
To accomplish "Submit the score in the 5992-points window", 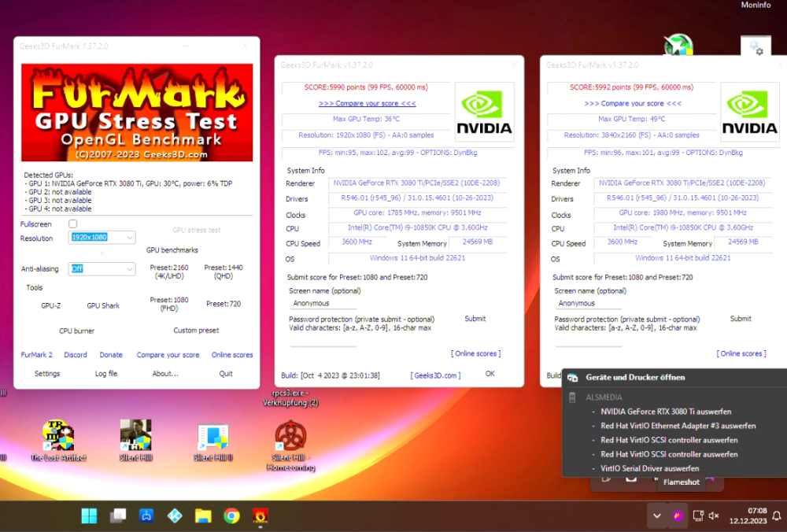I will (741, 319).
